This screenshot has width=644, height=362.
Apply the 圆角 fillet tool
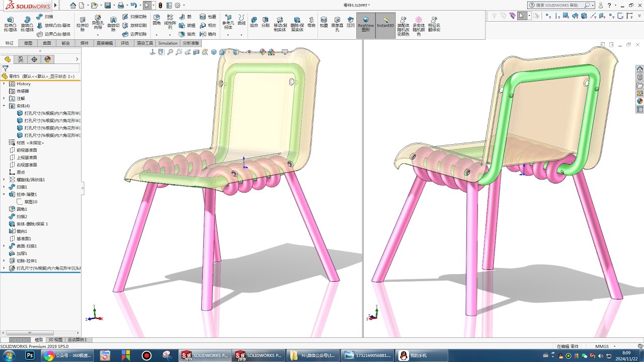[156, 20]
